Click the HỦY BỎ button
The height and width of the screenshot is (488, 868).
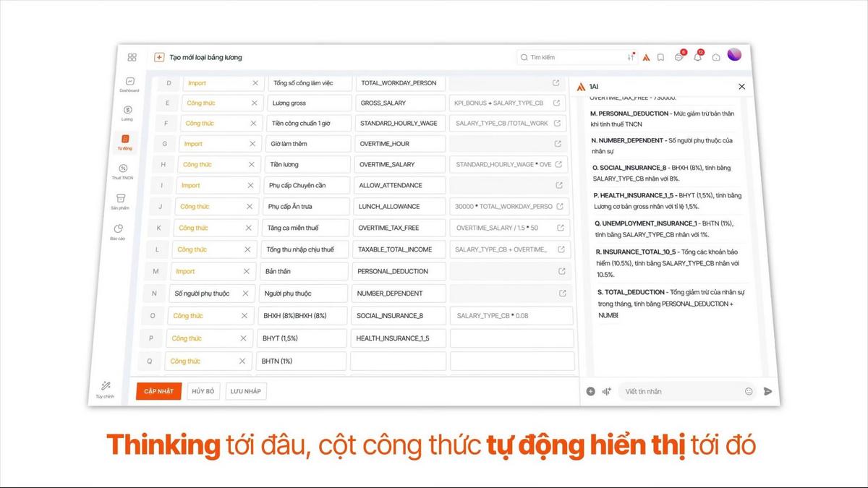[x=203, y=391]
